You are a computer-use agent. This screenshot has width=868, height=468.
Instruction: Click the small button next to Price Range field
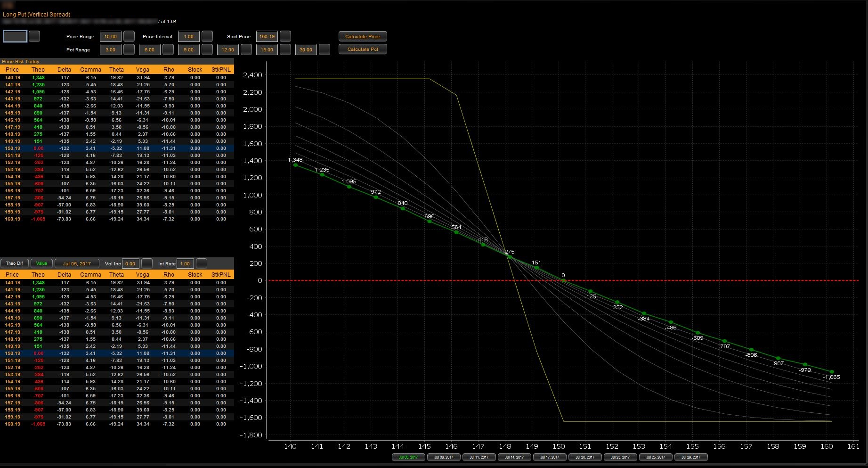[x=129, y=36]
